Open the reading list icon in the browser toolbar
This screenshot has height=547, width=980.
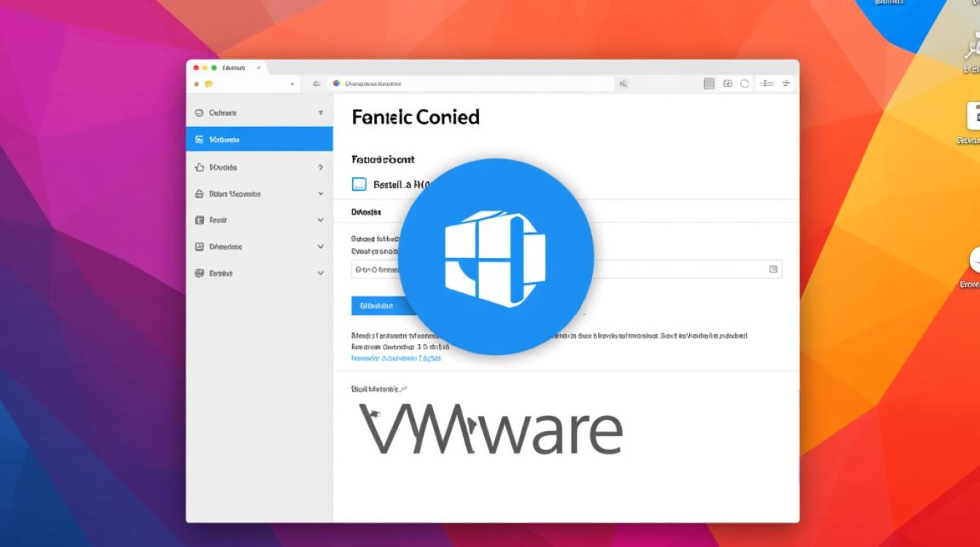tap(707, 83)
